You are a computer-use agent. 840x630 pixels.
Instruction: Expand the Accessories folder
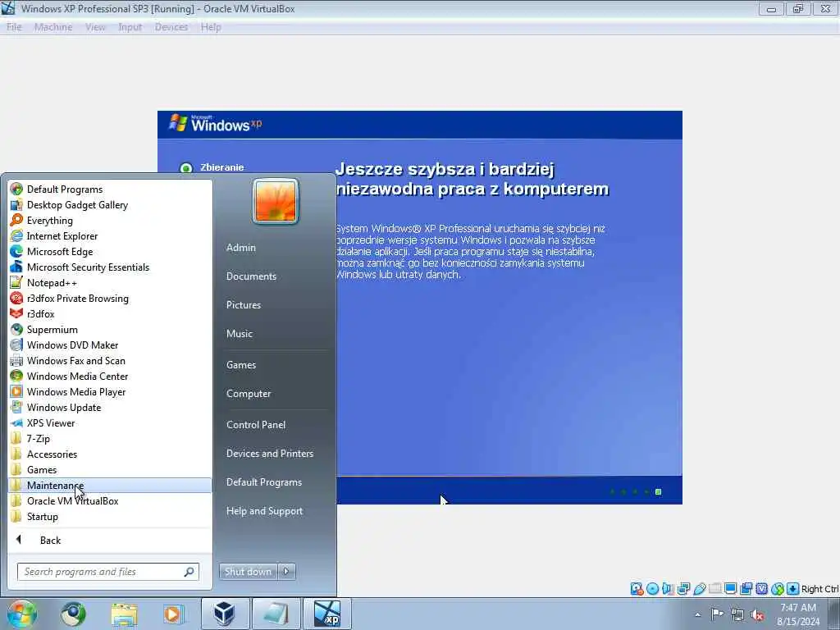(x=110, y=454)
